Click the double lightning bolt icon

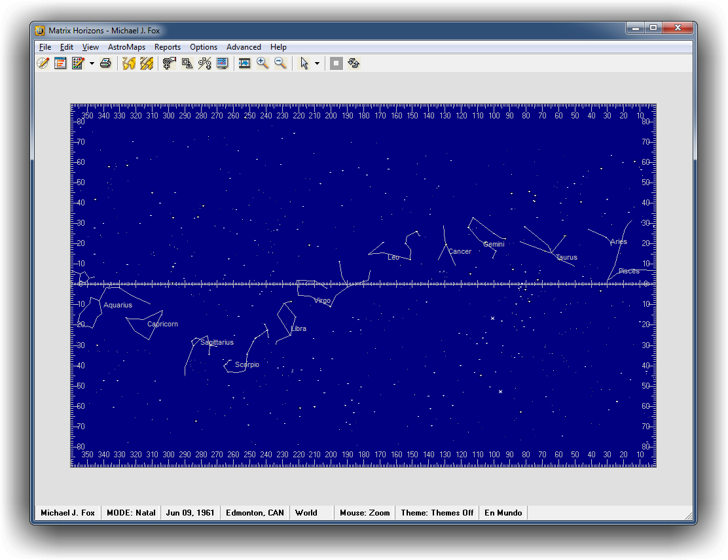click(146, 63)
